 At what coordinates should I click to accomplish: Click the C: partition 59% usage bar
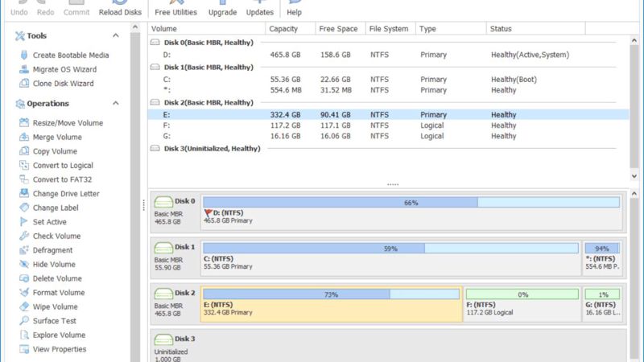[x=390, y=249]
